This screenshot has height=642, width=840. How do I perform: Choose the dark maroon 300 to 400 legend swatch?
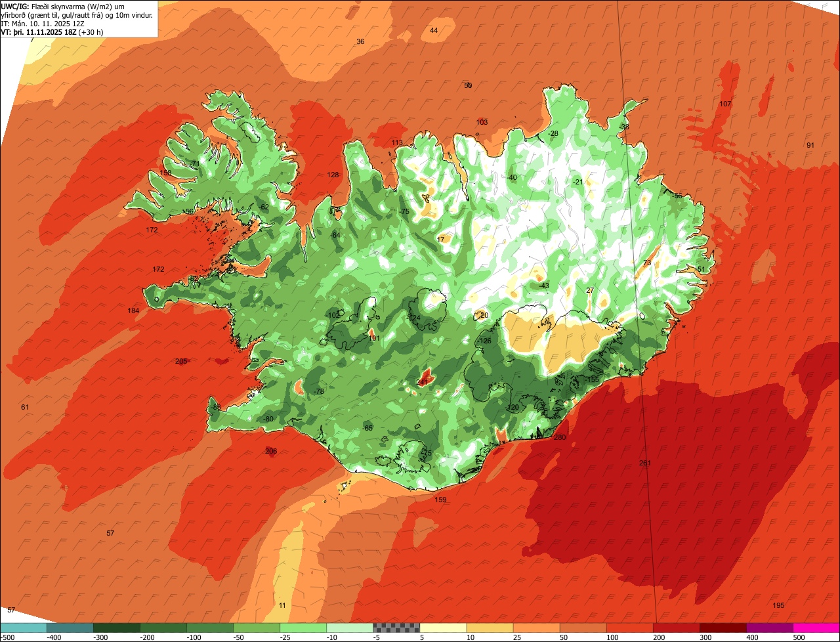click(x=722, y=628)
